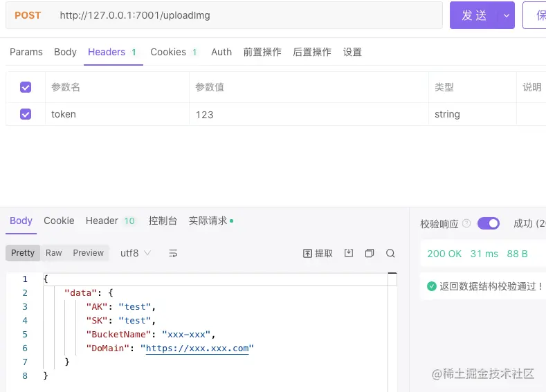Click the 88 B response size

click(x=517, y=254)
